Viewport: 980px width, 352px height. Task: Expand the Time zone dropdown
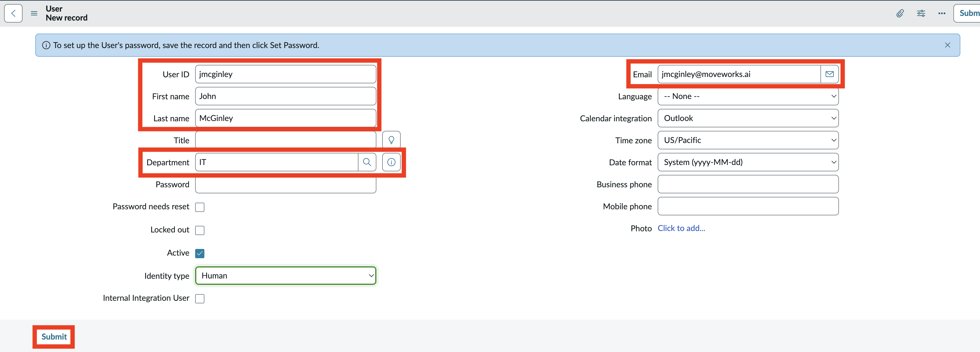[x=748, y=140]
